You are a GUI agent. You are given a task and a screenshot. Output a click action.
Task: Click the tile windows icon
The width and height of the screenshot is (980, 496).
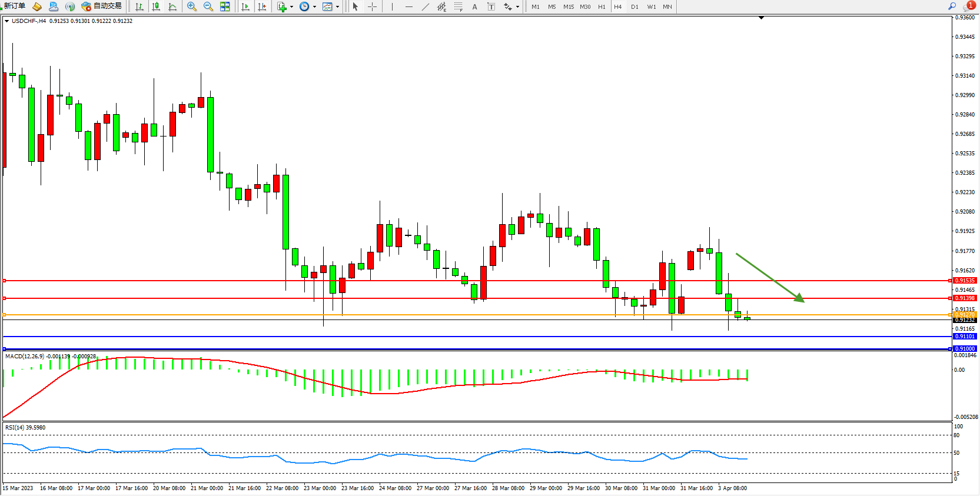point(225,6)
